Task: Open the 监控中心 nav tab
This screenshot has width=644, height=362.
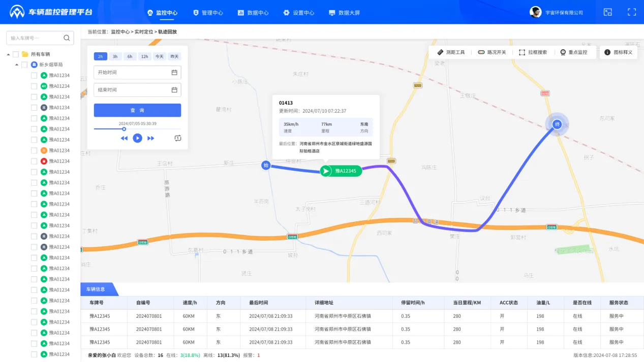Action: (162, 13)
